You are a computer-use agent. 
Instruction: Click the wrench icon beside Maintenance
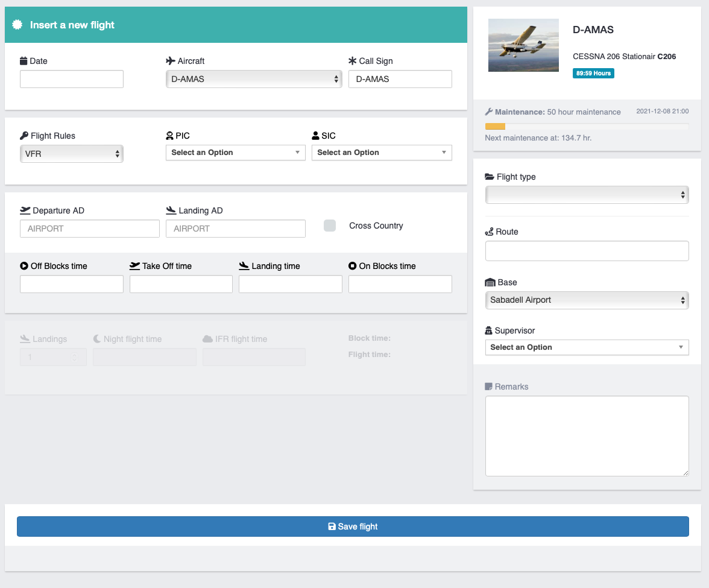pyautogui.click(x=489, y=112)
